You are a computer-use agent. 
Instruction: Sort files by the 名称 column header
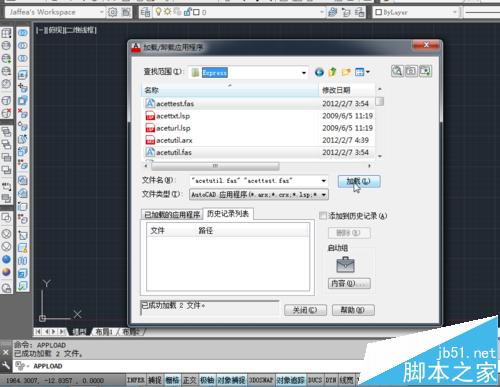point(230,90)
